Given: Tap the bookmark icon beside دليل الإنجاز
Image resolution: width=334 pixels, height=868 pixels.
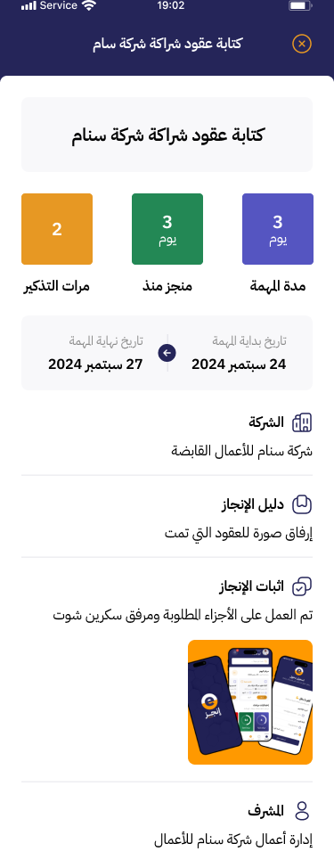Looking at the screenshot, I should point(302,504).
